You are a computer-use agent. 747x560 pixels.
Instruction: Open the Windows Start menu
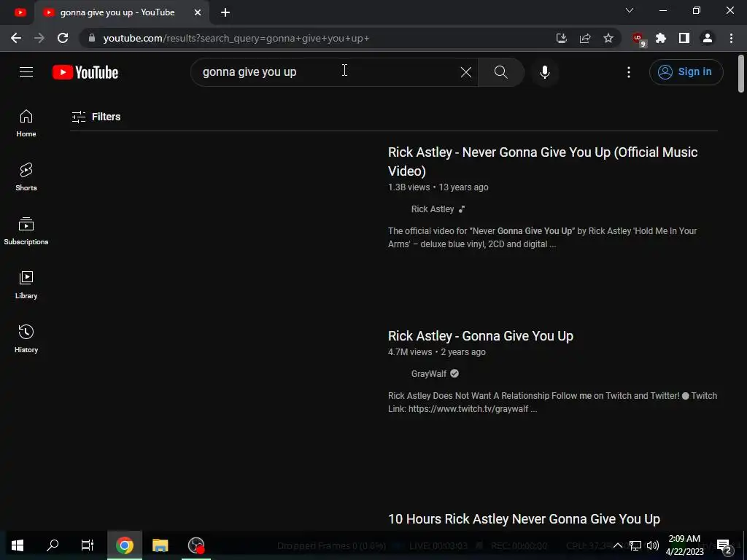[18, 545]
